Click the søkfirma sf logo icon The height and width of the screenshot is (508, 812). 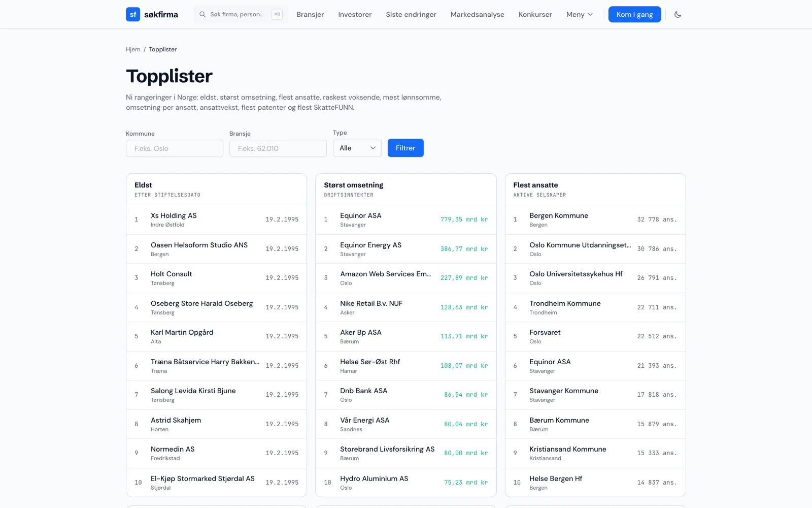[x=133, y=14]
